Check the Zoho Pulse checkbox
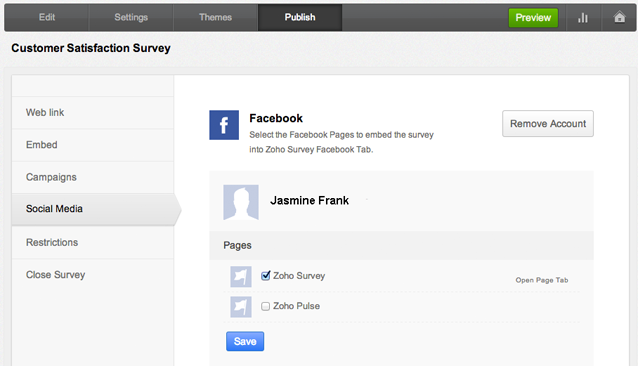Viewport: 638px width, 366px height. click(265, 306)
